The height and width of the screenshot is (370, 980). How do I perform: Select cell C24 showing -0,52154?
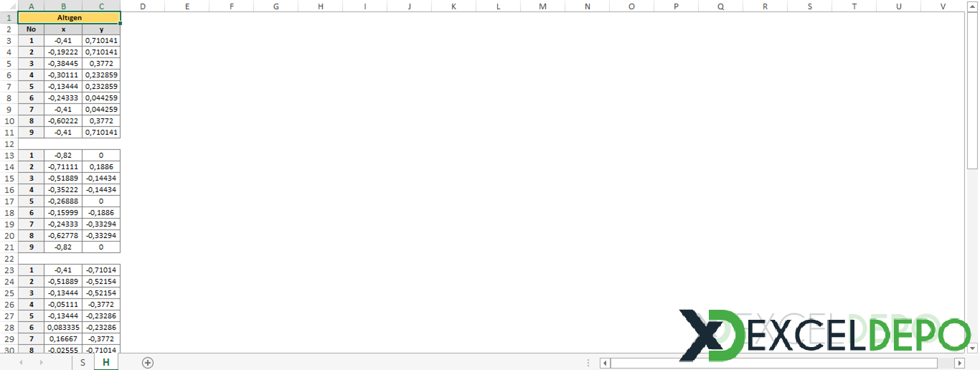pos(101,281)
